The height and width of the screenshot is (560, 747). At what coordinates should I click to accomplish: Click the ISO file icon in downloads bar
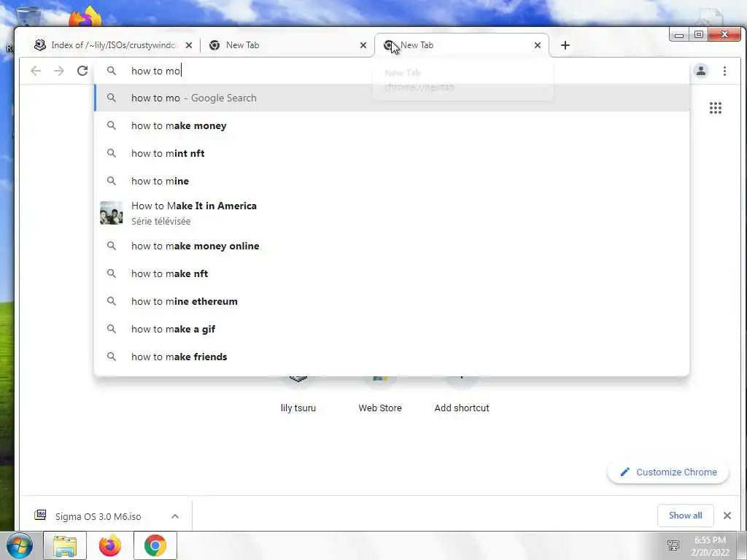(41, 515)
